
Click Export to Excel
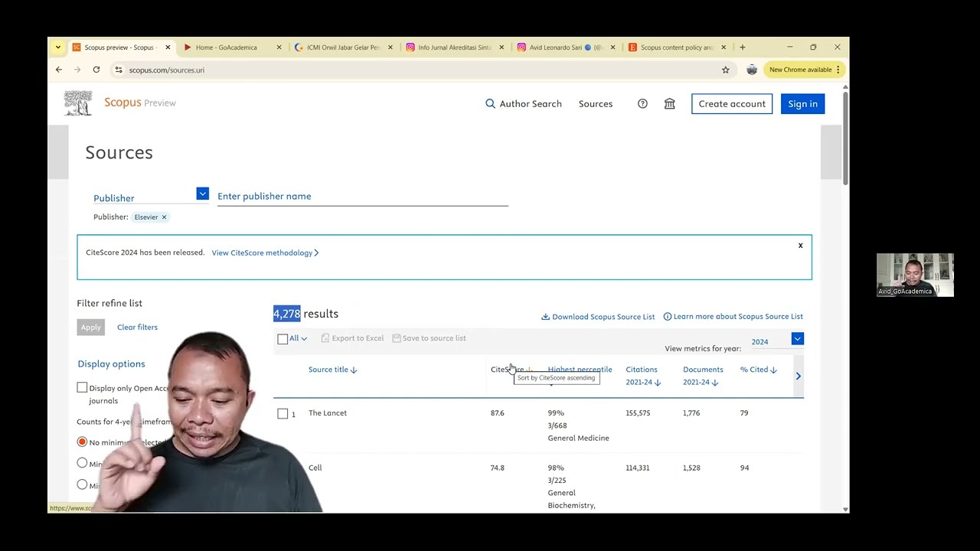352,338
